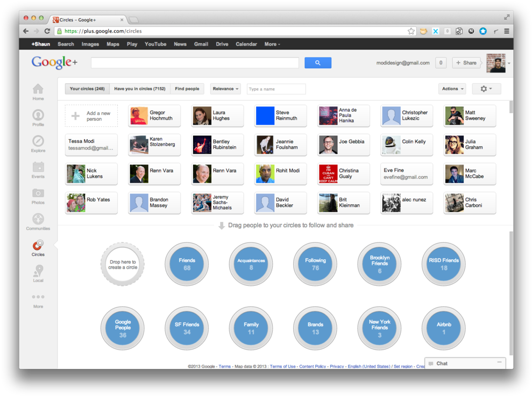Click the blue search magnifier button
Image resolution: width=532 pixels, height=396 pixels.
[x=317, y=63]
